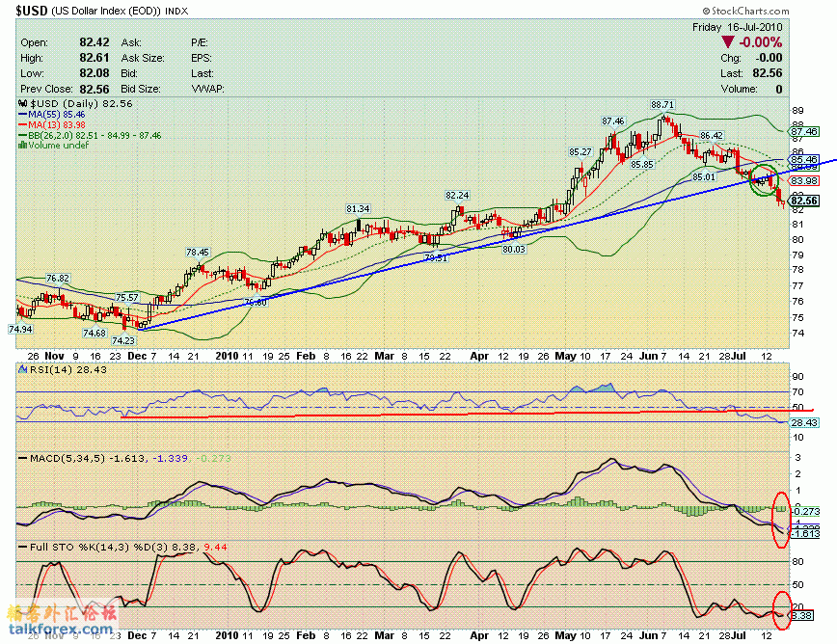Viewport: 837px width, 644px height.
Task: Click the 76.82 price label
Action: [x=58, y=278]
